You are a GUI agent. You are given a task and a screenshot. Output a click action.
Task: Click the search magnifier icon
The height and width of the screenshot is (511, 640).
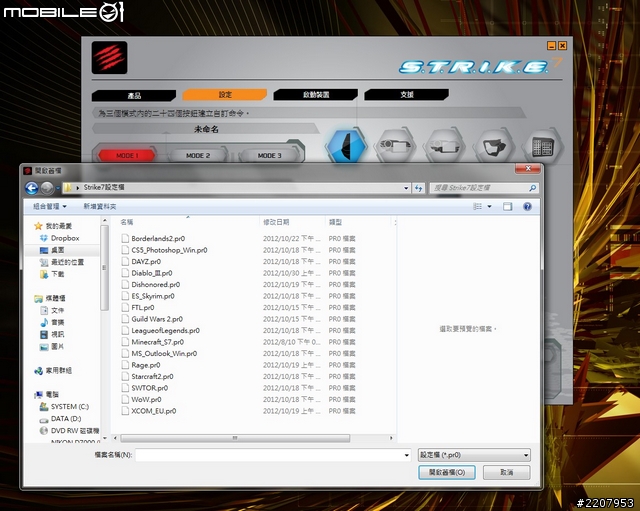(x=532, y=188)
